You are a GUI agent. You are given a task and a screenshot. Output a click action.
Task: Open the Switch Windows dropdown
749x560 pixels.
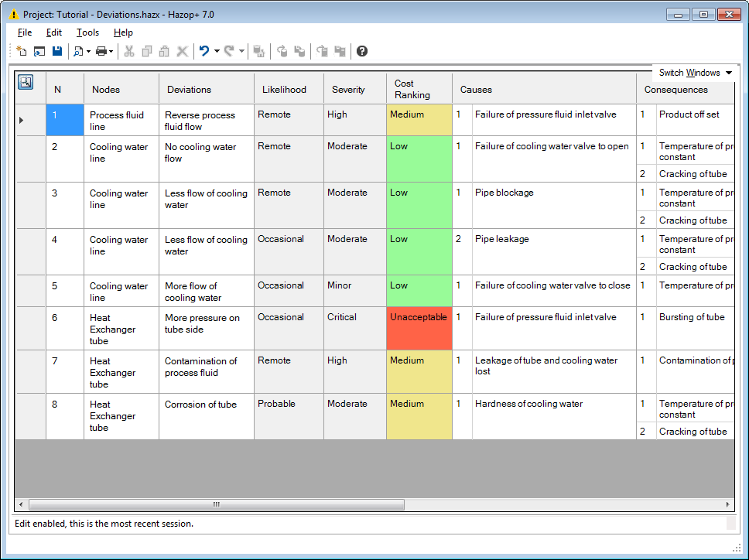[x=695, y=73]
